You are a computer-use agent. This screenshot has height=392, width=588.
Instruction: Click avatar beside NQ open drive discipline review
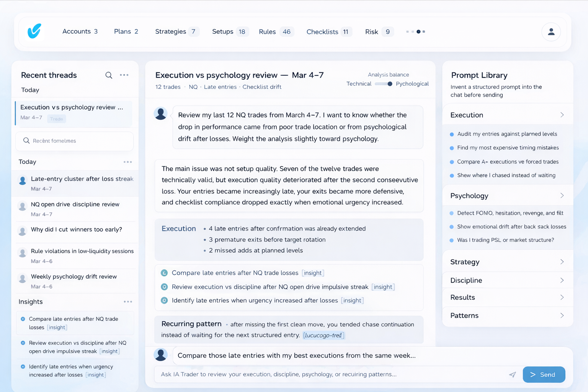pyautogui.click(x=23, y=206)
